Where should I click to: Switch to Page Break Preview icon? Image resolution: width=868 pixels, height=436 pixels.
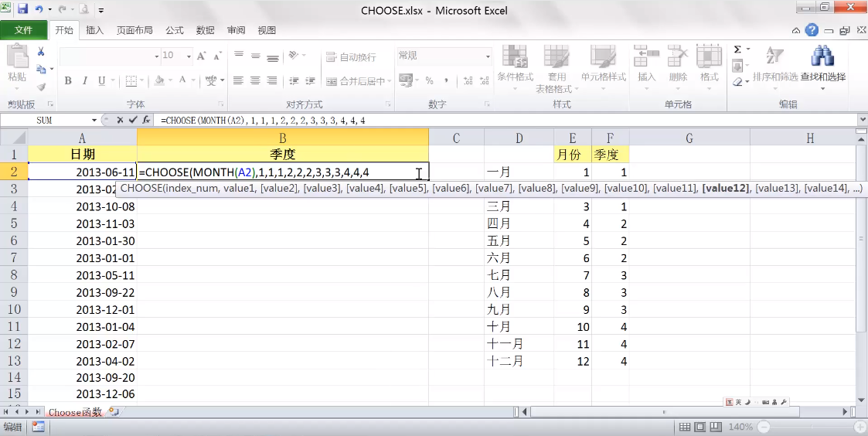click(x=716, y=427)
